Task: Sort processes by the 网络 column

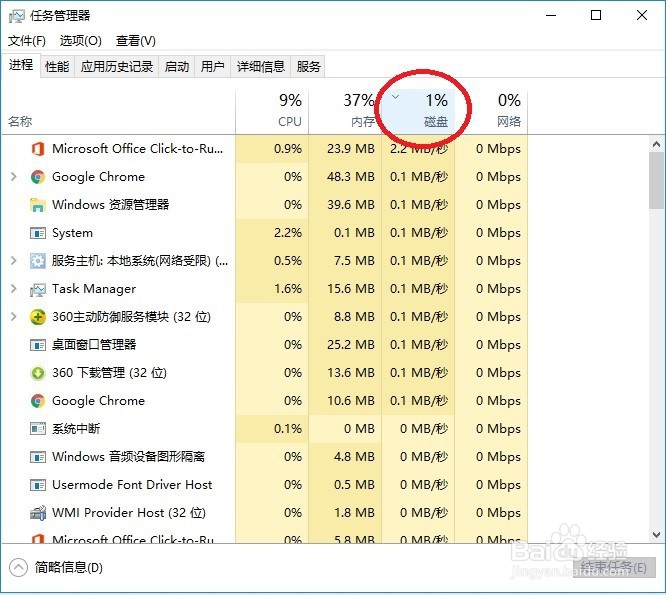Action: point(491,112)
